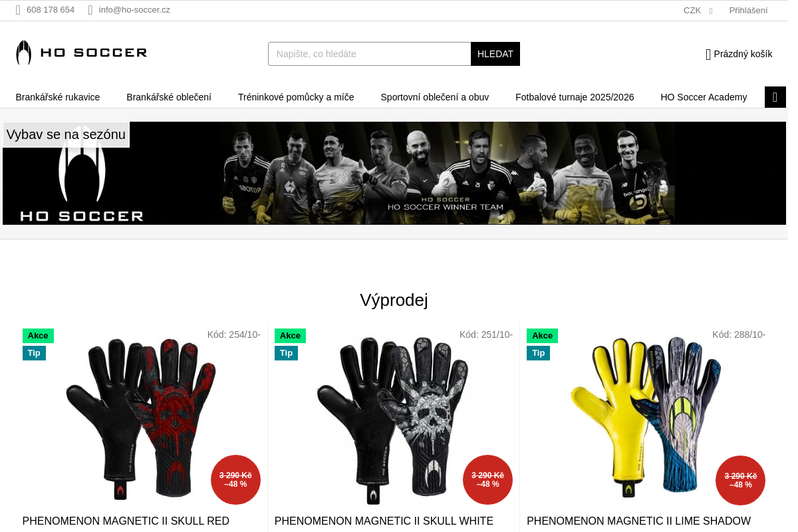Click the email envelope icon in top bar
798x532 pixels.
tap(90, 10)
